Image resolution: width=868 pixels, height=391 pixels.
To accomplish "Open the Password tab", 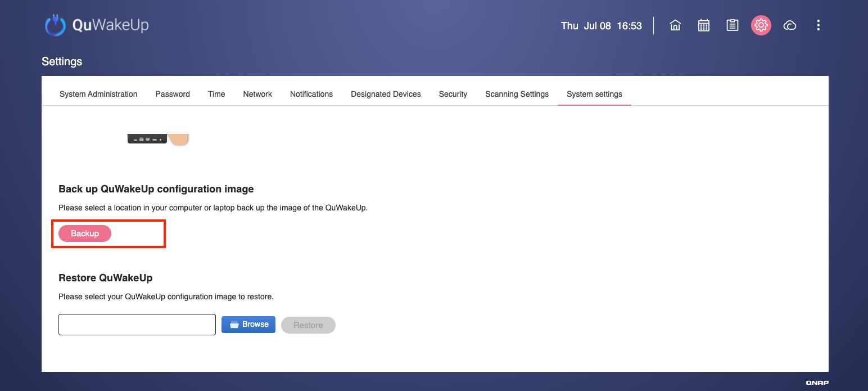I will 173,94.
